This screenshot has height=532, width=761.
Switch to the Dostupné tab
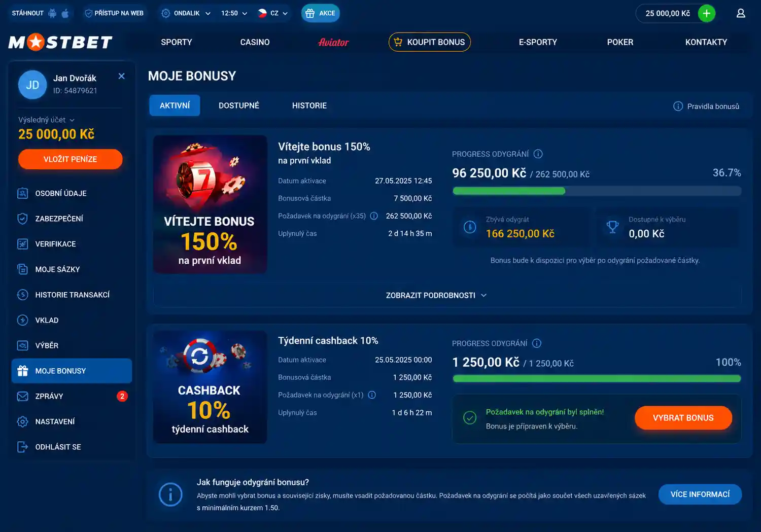239,105
